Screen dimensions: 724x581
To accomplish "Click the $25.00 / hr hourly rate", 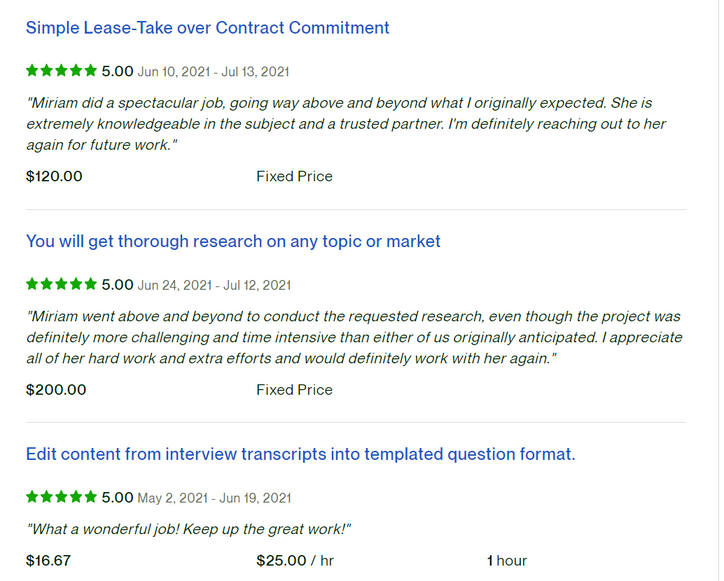I will coord(295,560).
